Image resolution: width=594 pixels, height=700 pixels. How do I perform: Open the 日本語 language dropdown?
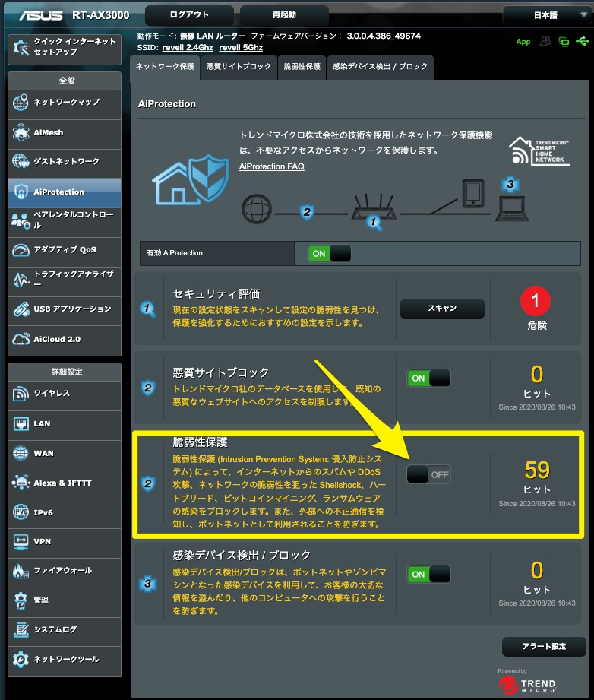[546, 15]
